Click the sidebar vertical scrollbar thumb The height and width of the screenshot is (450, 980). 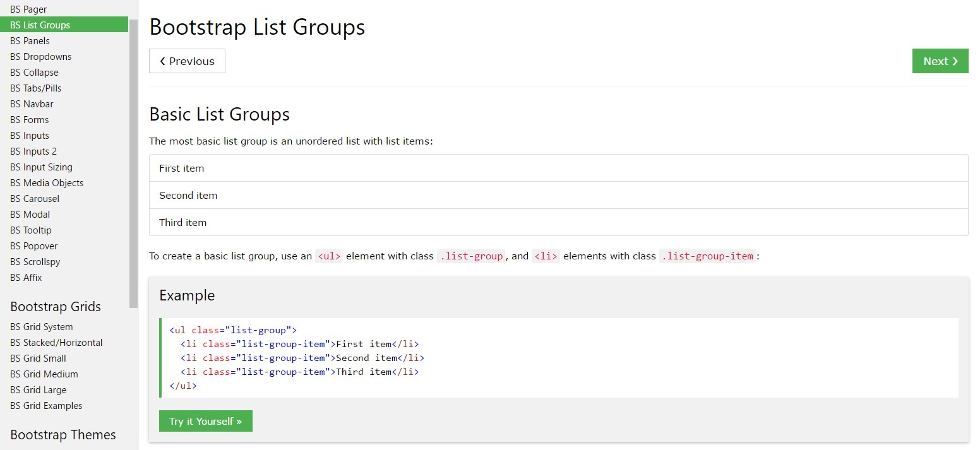click(133, 163)
